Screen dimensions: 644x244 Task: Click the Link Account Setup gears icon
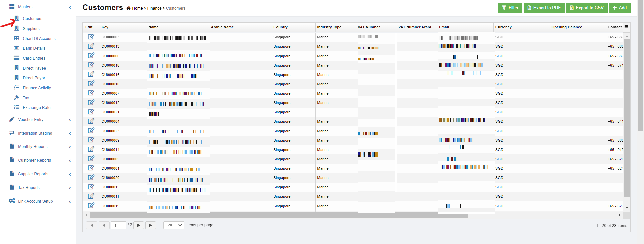[12, 201]
